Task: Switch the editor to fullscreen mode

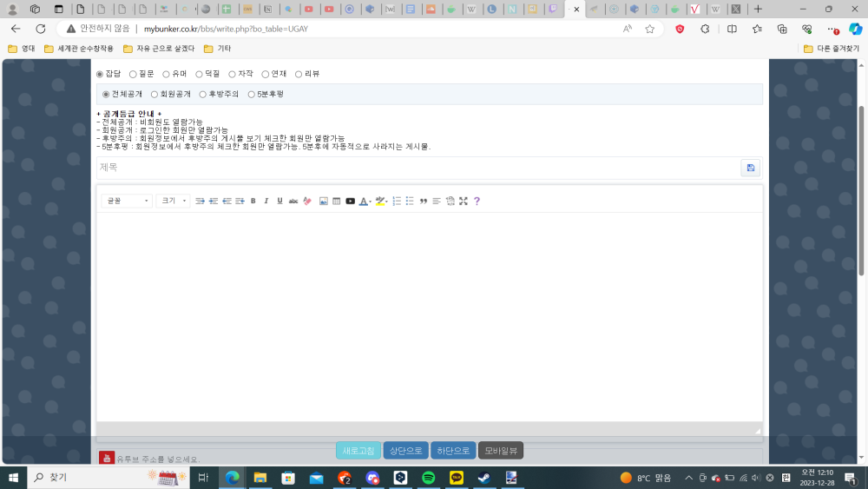Action: (x=464, y=201)
